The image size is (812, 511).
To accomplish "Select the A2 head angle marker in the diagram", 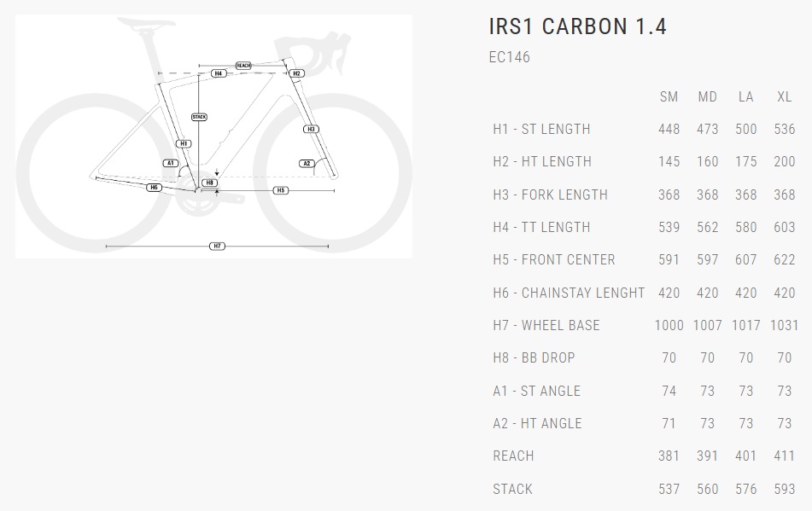I will point(307,163).
